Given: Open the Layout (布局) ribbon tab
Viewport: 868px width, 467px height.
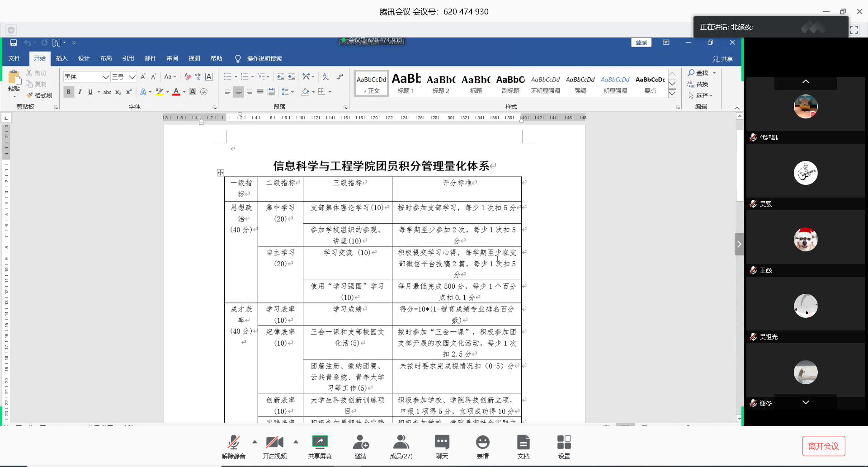Looking at the screenshot, I should pos(106,58).
